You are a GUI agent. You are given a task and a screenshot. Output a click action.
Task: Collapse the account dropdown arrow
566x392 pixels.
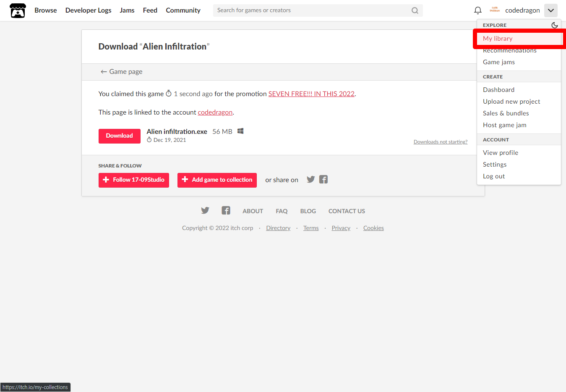(551, 10)
